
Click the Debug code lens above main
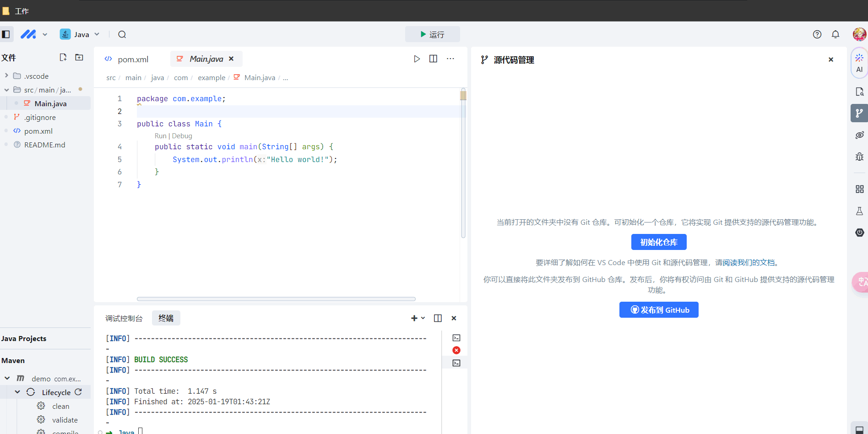point(182,136)
